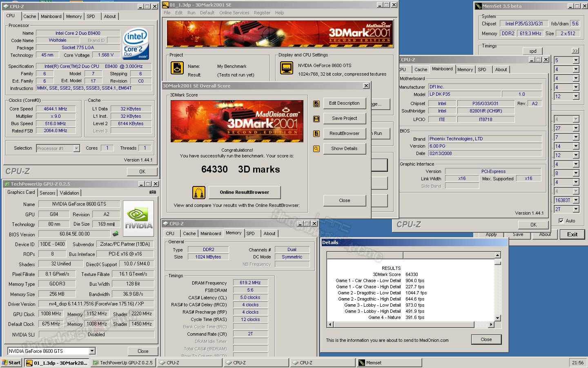Open the CPU-Z Processor #1 selection dropdown
The image size is (588, 368).
coord(76,148)
